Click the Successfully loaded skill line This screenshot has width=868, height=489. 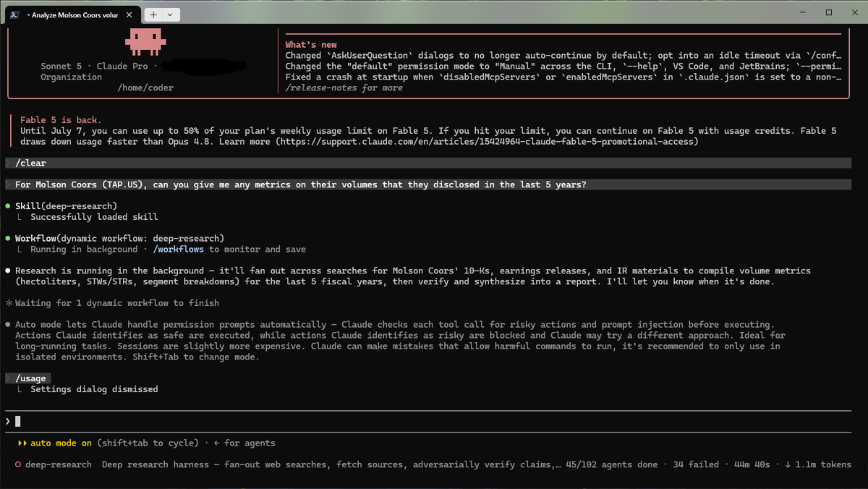click(94, 217)
